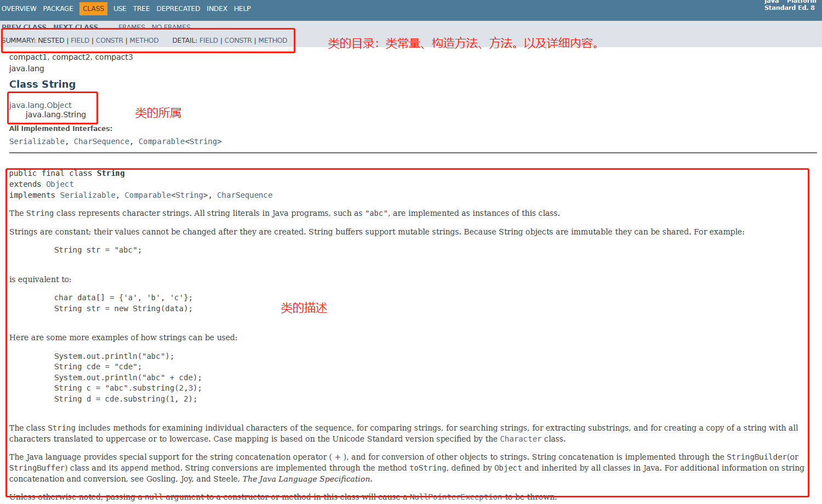Open the DEPRECATED navigation item
Viewport: 822px width, 504px height.
point(178,9)
